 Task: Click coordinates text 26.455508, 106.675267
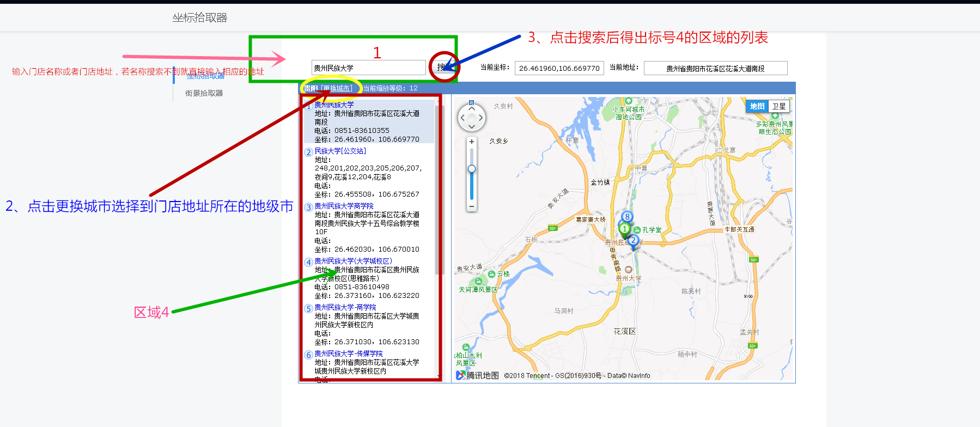point(377,194)
